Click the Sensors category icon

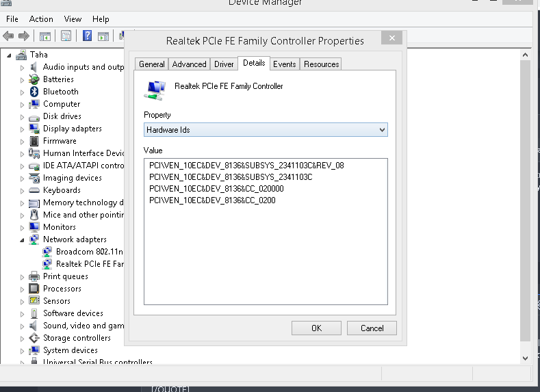(x=34, y=301)
